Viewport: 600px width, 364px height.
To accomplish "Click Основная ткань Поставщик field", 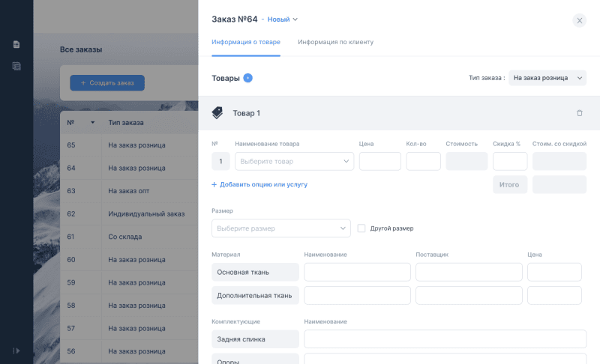I will pyautogui.click(x=469, y=272).
